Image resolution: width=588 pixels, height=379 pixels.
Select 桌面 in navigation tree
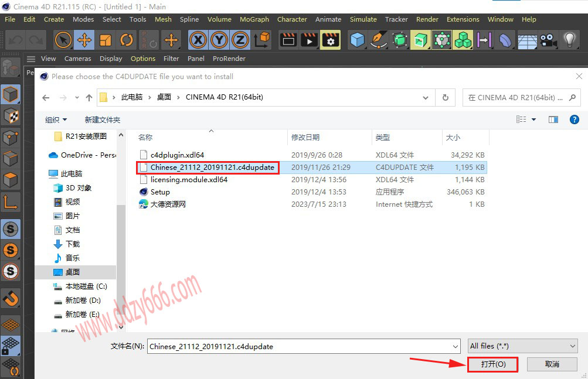[x=76, y=272]
